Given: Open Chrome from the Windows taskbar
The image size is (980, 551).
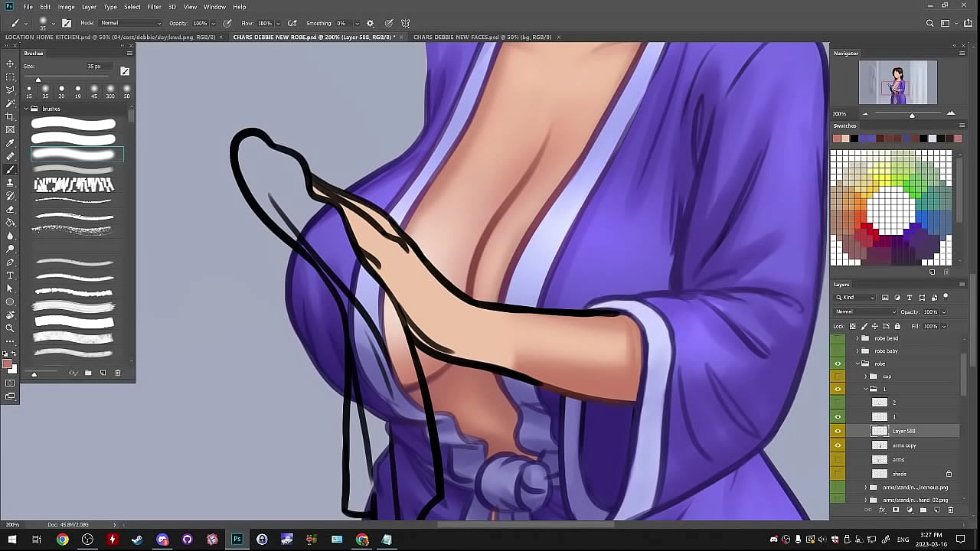Looking at the screenshot, I should [62, 540].
